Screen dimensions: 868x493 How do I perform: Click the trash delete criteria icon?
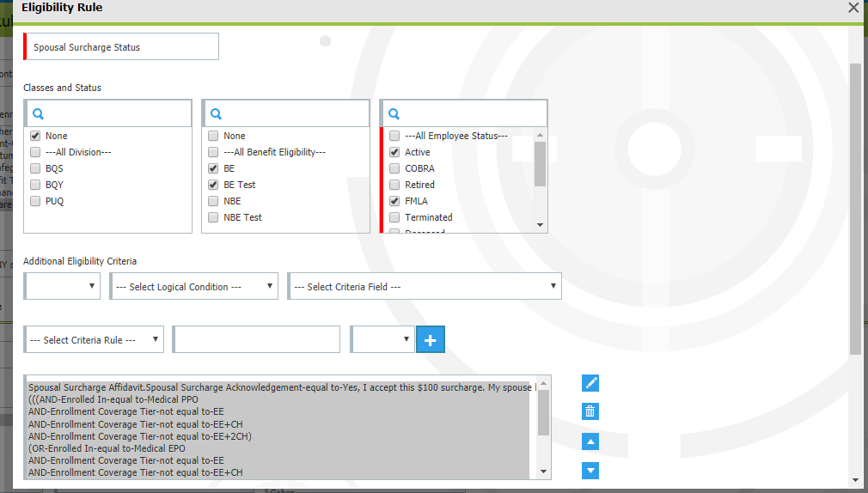[x=590, y=412]
